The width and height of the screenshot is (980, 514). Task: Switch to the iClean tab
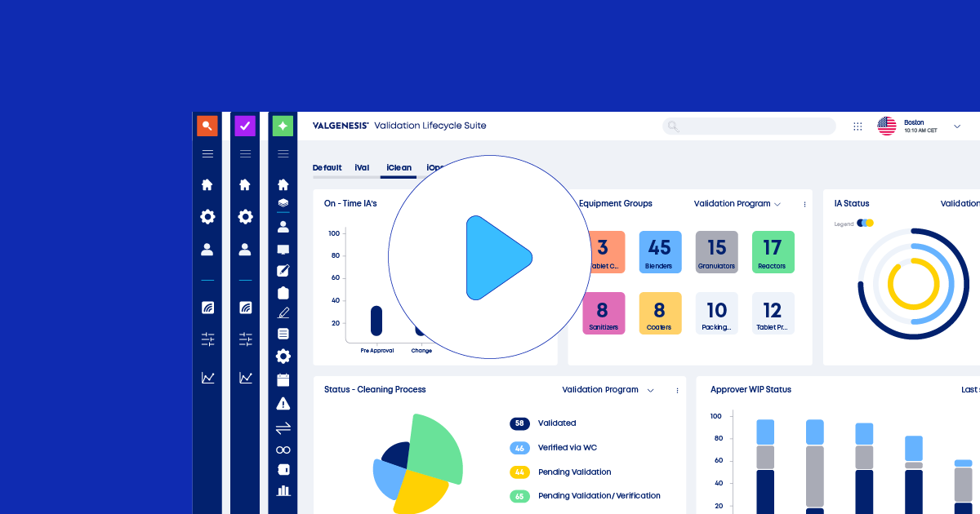click(x=399, y=168)
